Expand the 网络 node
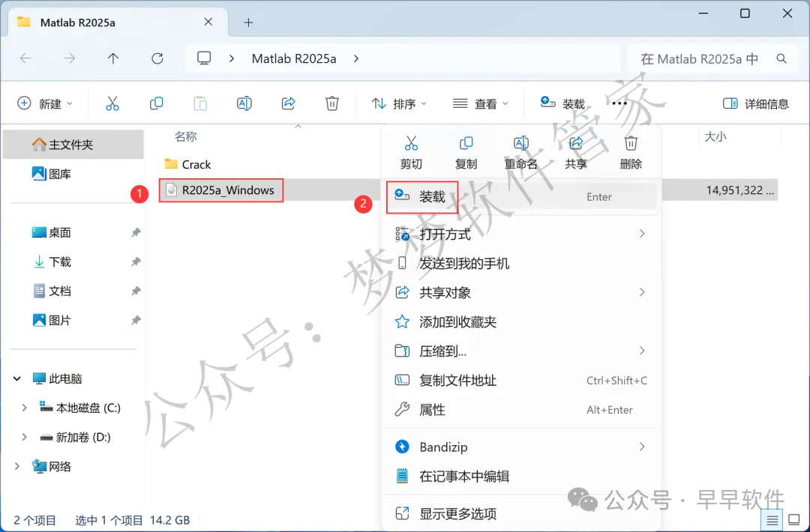The width and height of the screenshot is (810, 532). (17, 467)
